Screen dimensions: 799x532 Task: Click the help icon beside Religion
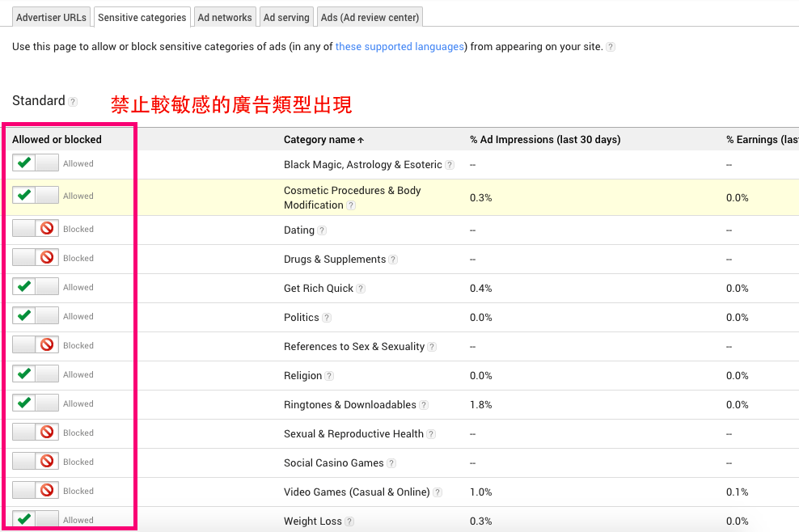pos(329,376)
